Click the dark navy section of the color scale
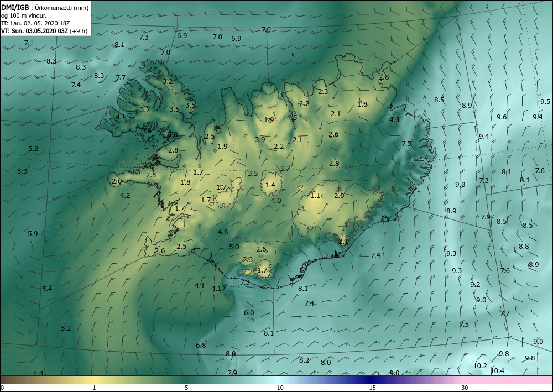This screenshot has width=553, height=392. [371, 380]
